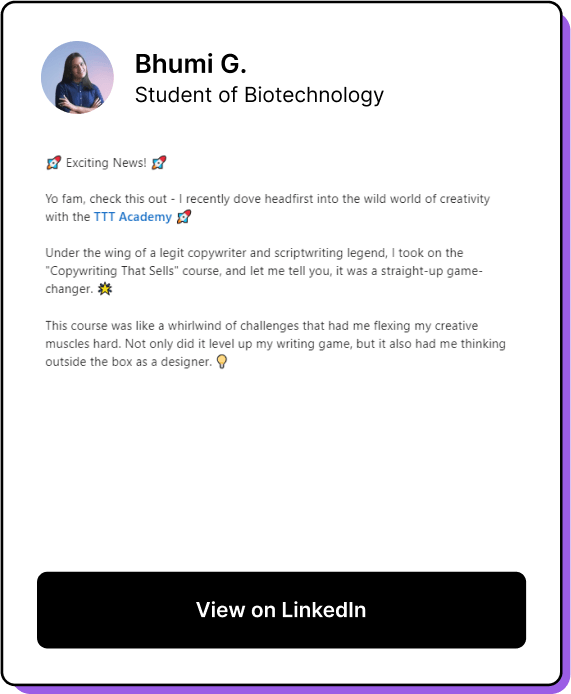The height and width of the screenshot is (694, 571).
Task: Click the rocket emoji before Exciting News
Action: click(x=53, y=163)
